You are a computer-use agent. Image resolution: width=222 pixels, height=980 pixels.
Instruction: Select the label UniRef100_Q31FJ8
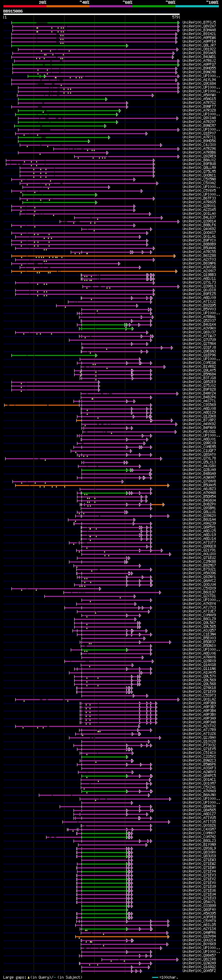[x=199, y=348]
